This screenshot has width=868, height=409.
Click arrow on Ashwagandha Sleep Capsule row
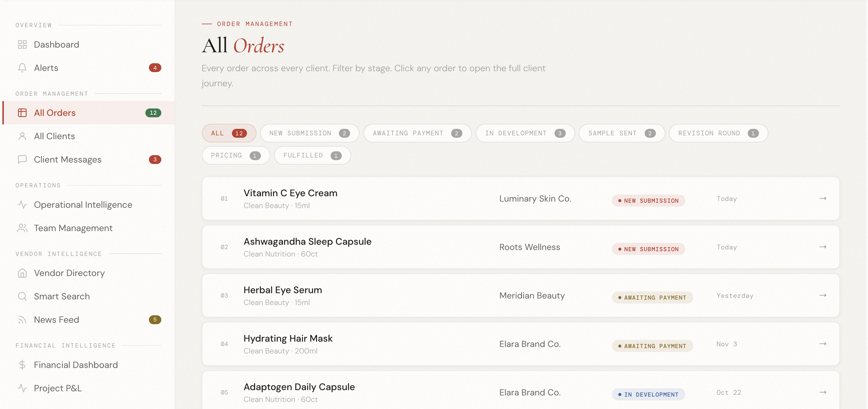[x=823, y=247]
